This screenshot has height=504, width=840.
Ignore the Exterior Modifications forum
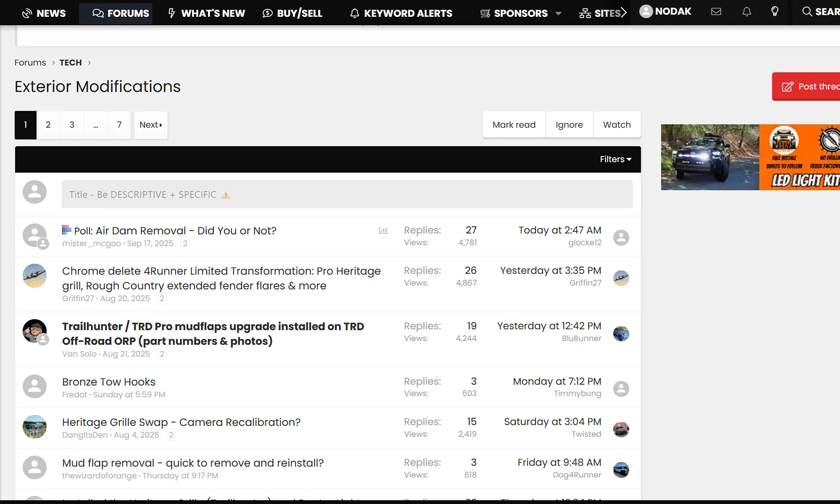pos(569,125)
